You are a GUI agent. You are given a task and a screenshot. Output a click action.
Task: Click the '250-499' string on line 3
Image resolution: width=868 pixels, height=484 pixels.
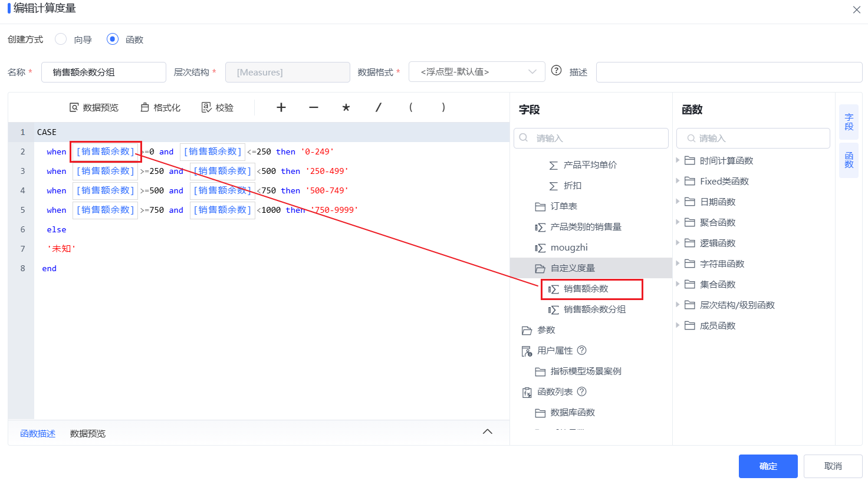click(327, 171)
